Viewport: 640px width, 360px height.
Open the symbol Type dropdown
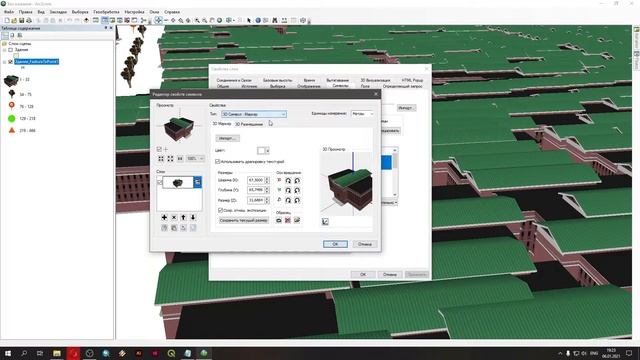[254, 114]
